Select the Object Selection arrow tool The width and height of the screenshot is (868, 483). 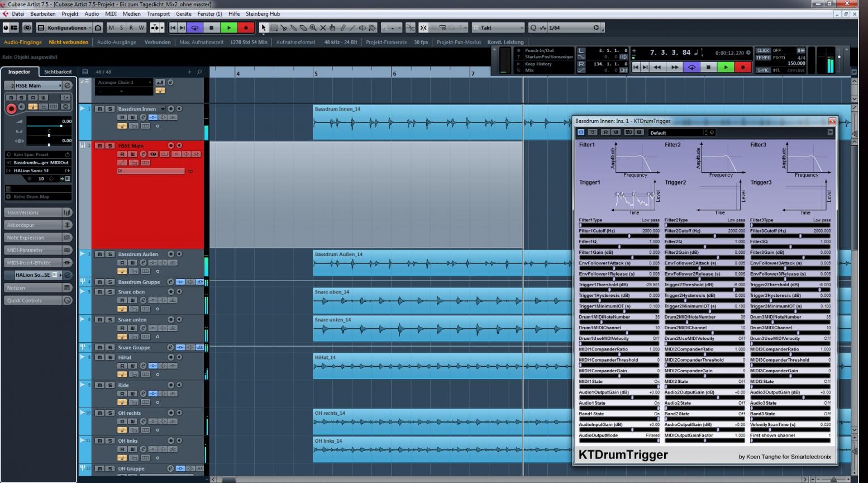264,27
